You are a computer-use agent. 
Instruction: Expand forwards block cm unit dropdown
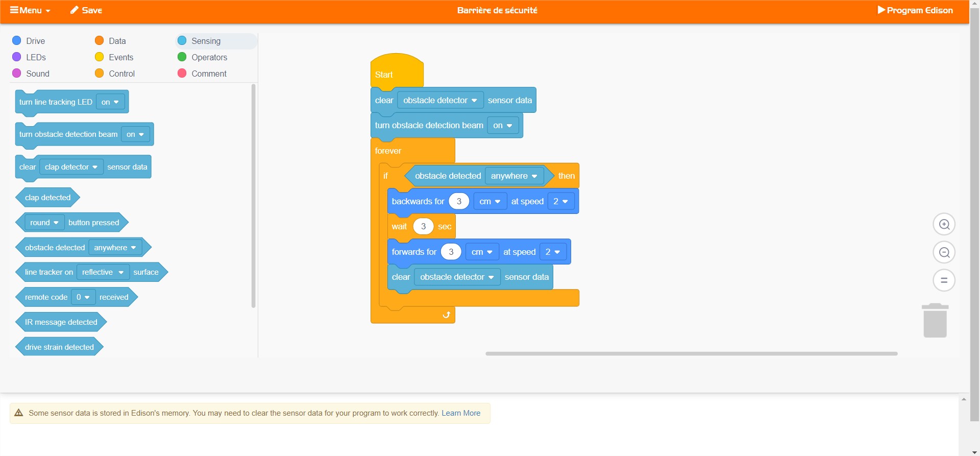click(x=482, y=252)
